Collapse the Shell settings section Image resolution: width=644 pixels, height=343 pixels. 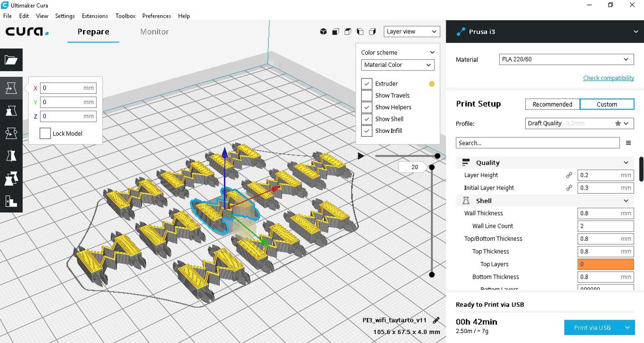click(x=626, y=201)
